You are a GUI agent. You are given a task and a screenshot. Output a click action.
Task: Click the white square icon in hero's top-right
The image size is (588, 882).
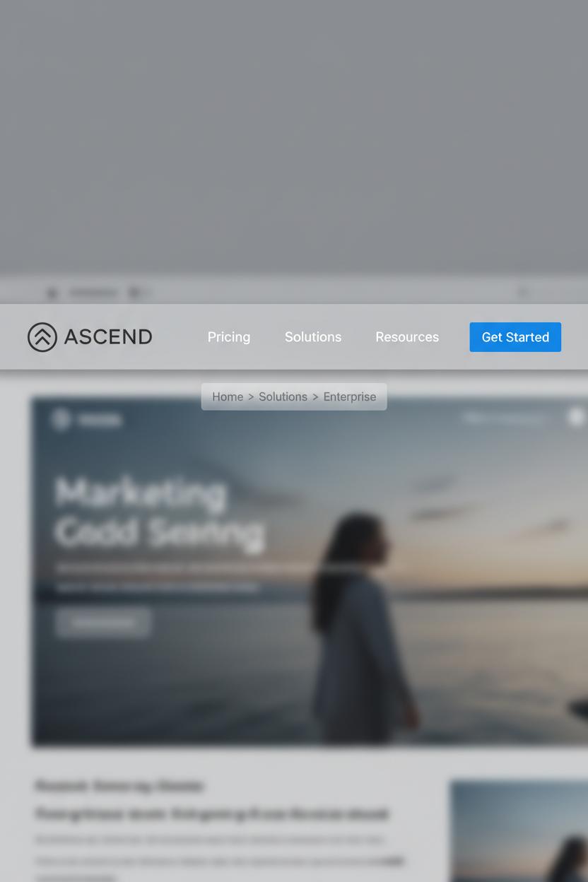pyautogui.click(x=577, y=418)
